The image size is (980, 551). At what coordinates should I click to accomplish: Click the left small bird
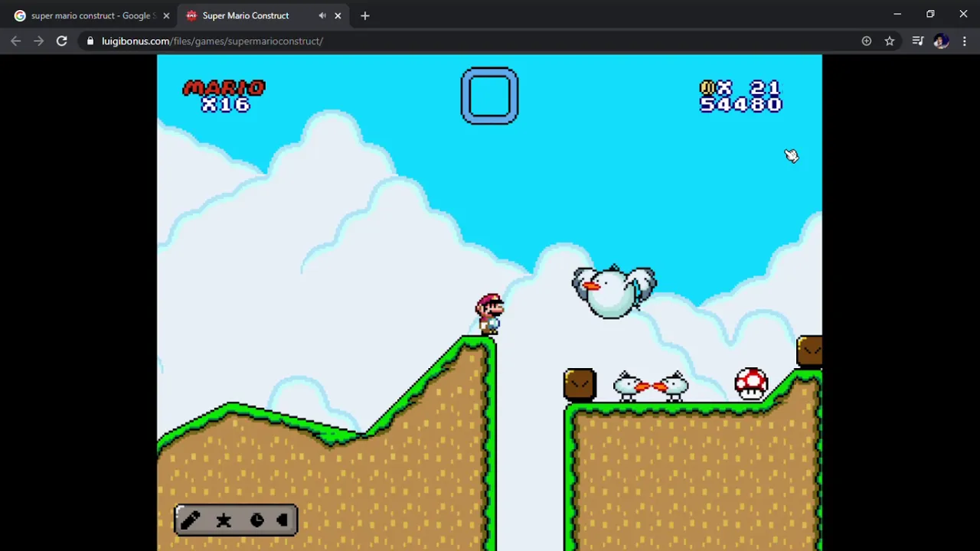point(632,386)
